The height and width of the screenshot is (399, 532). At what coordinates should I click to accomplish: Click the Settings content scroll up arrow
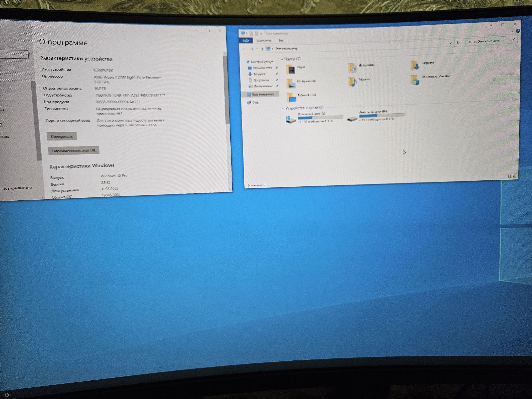pos(224,53)
